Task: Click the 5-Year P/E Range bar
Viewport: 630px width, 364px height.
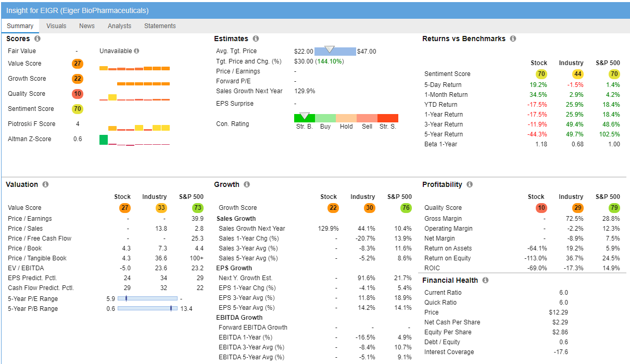Action: click(147, 298)
